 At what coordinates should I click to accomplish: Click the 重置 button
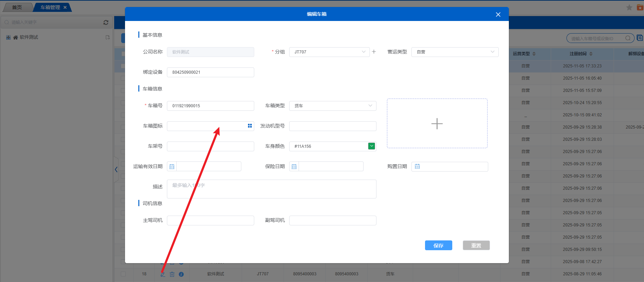pos(476,245)
